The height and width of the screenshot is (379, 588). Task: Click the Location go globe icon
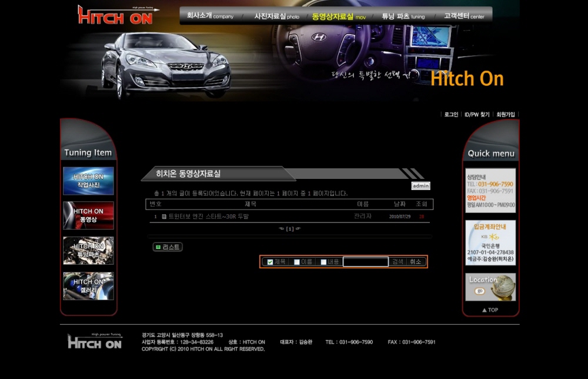point(490,287)
